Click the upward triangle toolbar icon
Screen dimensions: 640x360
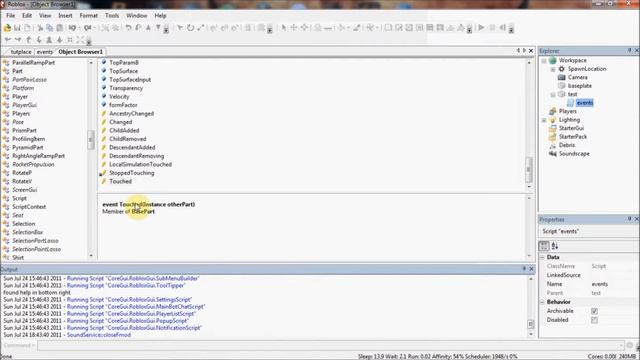(x=148, y=28)
